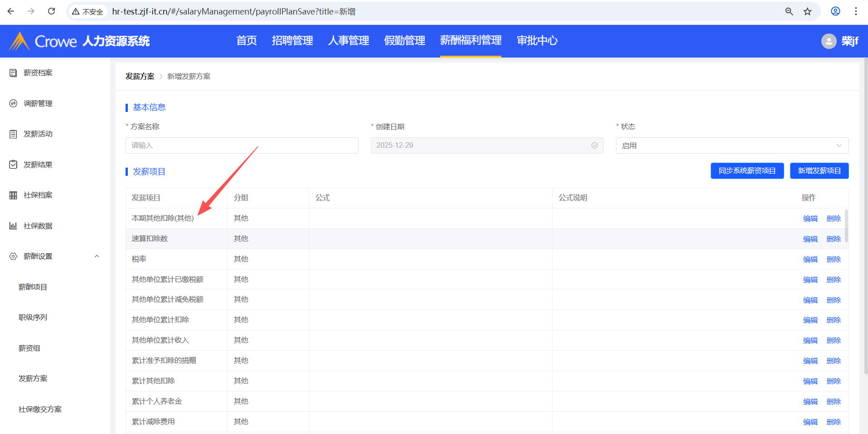Click the 社保数据 chart icon

pyautogui.click(x=13, y=226)
